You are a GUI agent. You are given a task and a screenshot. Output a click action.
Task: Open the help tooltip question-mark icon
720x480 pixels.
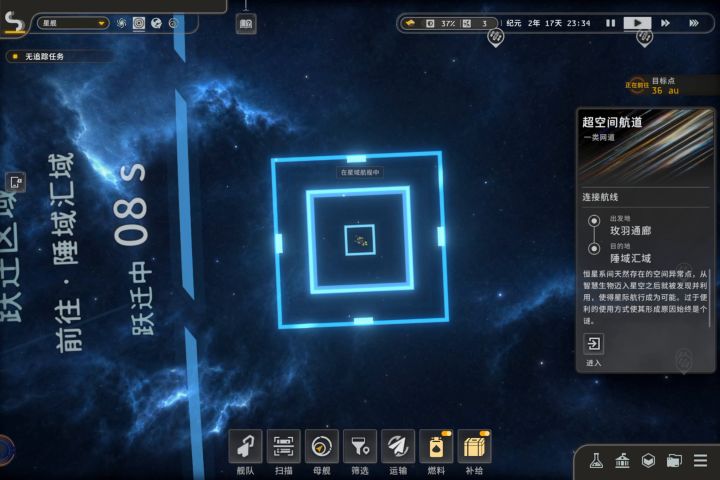click(246, 23)
